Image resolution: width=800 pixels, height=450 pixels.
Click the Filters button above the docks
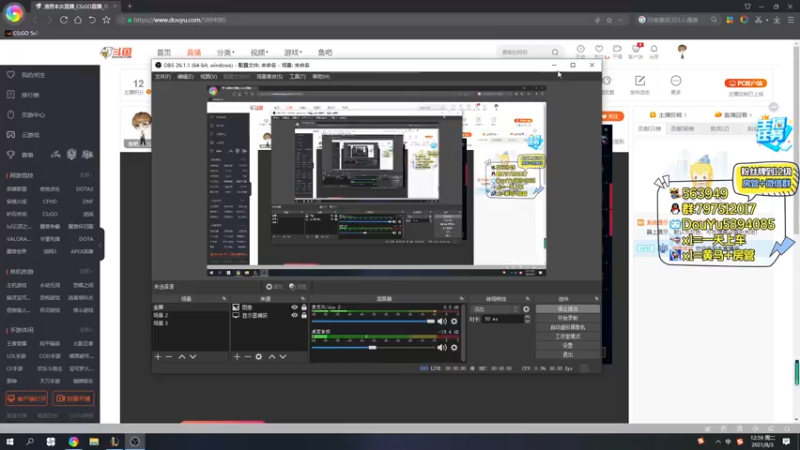[297, 287]
